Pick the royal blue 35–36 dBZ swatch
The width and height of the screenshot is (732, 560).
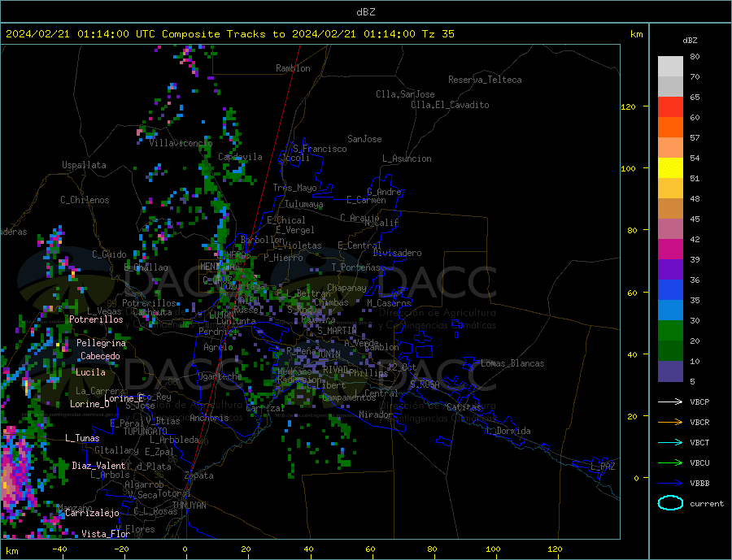(670, 290)
